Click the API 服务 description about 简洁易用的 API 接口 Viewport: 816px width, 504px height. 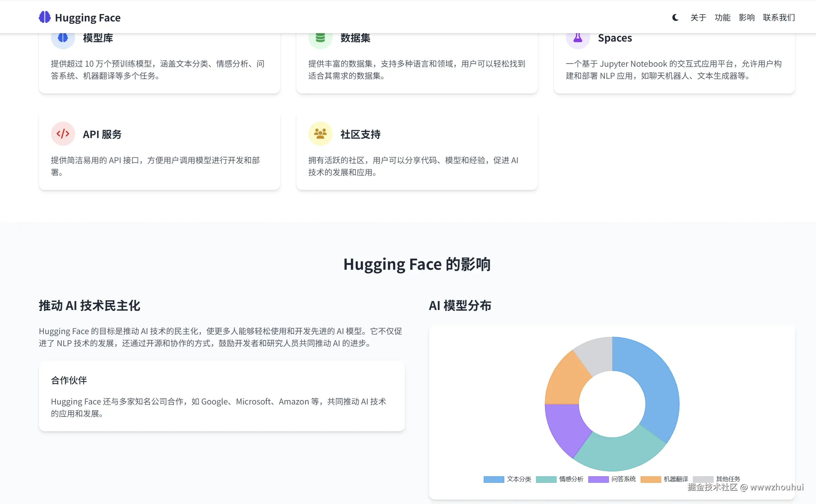click(155, 166)
